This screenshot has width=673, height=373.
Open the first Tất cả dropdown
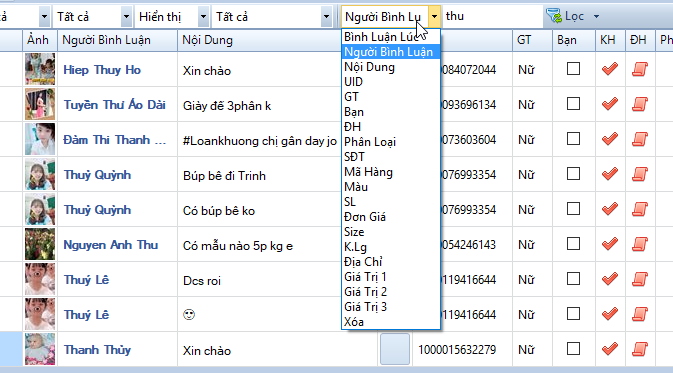[x=126, y=17]
